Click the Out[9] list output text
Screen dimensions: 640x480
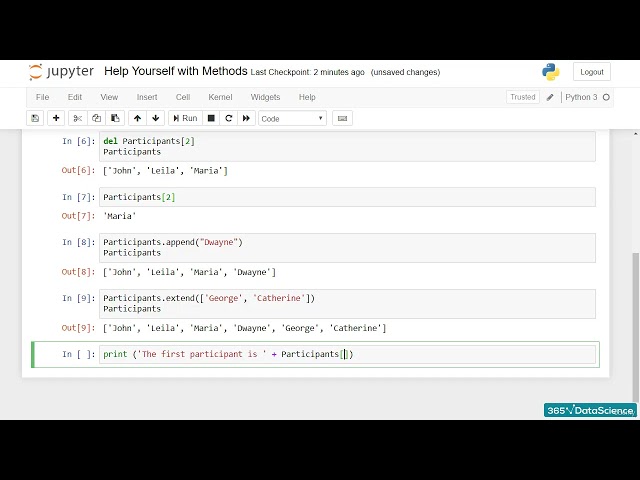tap(244, 328)
